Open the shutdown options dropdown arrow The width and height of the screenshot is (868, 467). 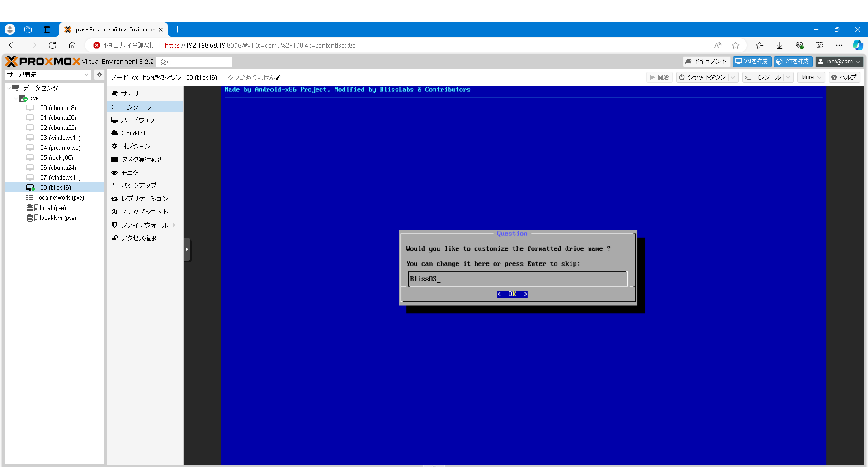click(733, 77)
